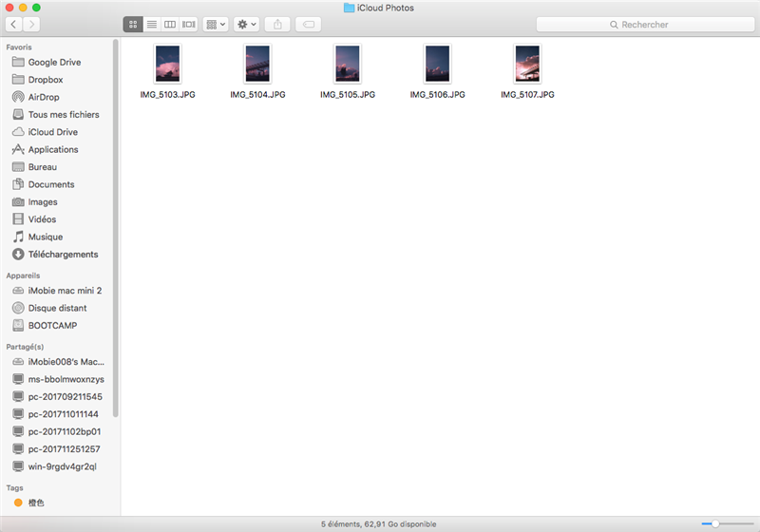The height and width of the screenshot is (532, 760).
Task: Click the file name IMG_5107.JPG
Action: 527,94
